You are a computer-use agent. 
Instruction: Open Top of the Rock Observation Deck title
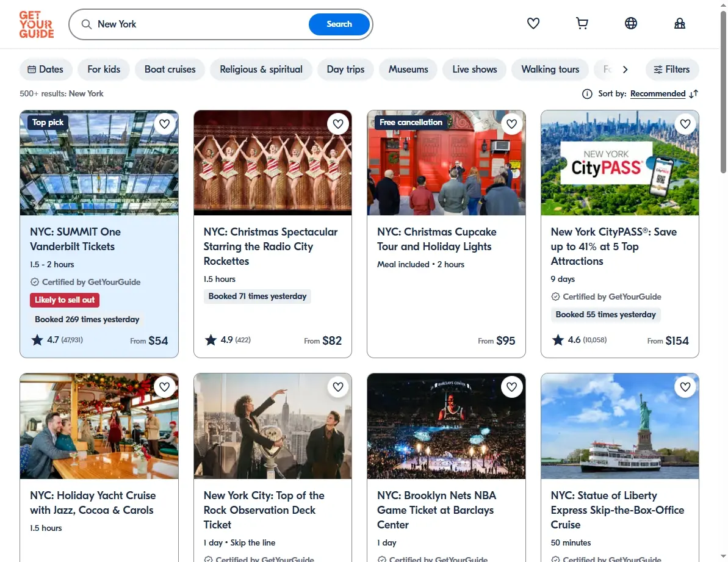[x=264, y=510]
